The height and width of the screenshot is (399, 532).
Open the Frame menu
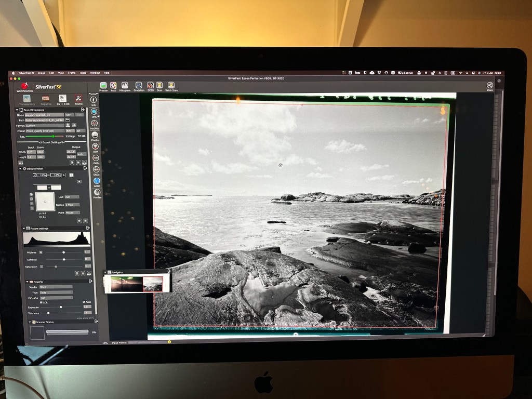(x=72, y=73)
